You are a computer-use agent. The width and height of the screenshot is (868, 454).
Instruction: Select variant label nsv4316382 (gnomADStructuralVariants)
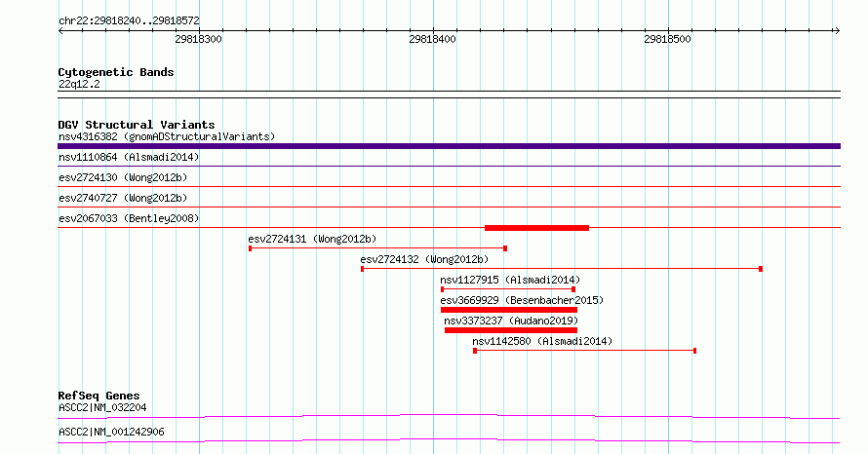(x=167, y=136)
